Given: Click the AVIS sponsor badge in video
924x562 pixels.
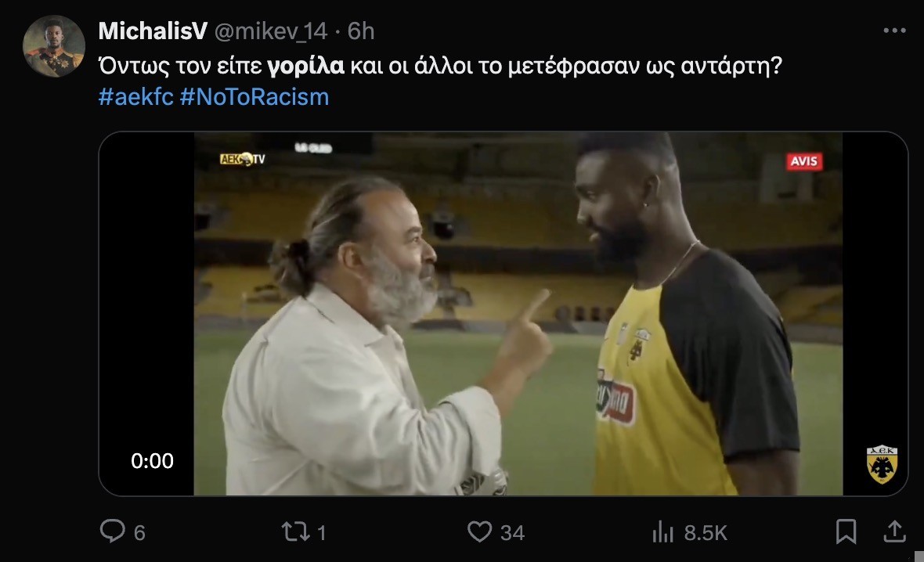Looking at the screenshot, I should pyautogui.click(x=803, y=161).
